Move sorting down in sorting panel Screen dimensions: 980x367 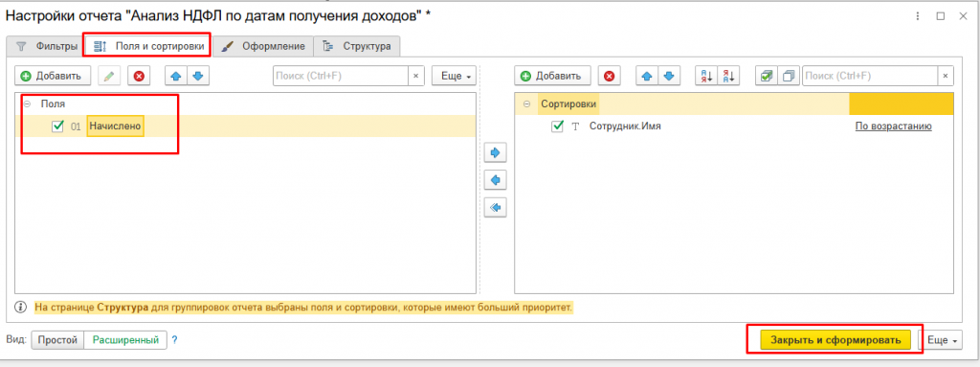669,76
